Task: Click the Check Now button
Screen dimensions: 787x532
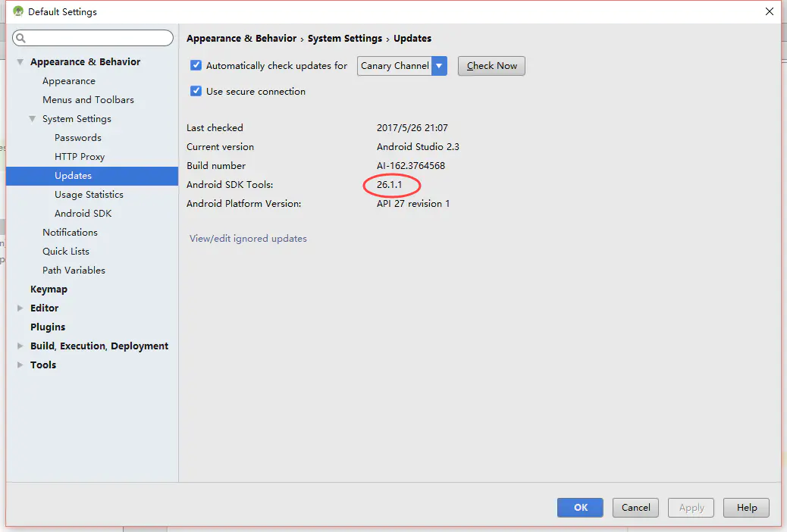Action: click(x=491, y=66)
